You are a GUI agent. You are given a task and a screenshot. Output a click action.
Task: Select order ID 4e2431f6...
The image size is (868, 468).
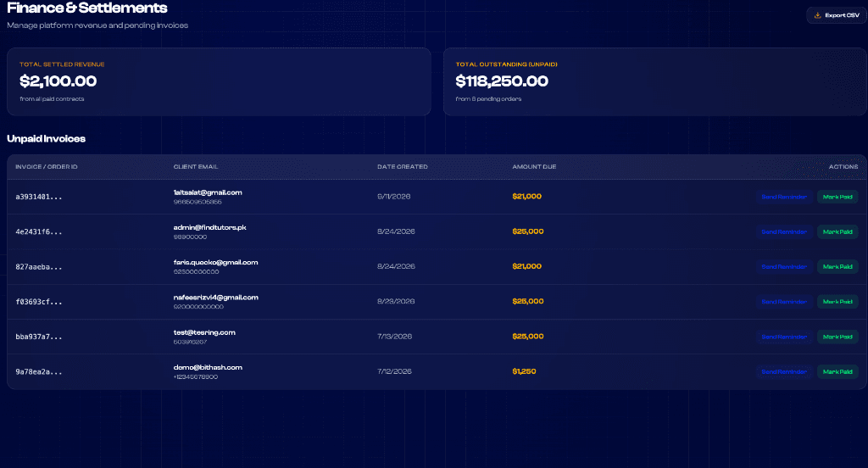click(x=39, y=231)
